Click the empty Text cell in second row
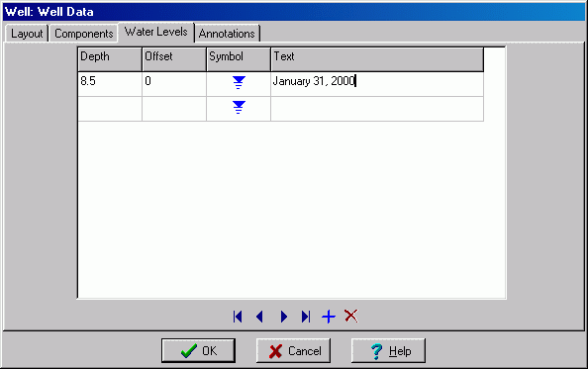Screen dimensions: 588x369 pyautogui.click(x=377, y=109)
